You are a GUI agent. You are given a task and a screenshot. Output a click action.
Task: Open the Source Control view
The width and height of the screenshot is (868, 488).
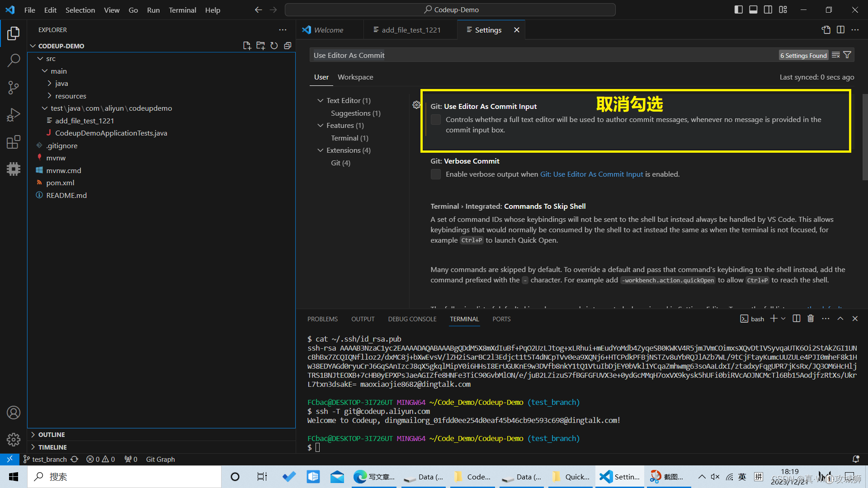(13, 87)
